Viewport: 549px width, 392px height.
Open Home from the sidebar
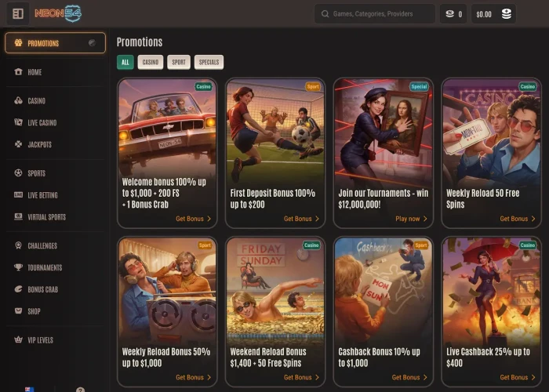pyautogui.click(x=34, y=72)
